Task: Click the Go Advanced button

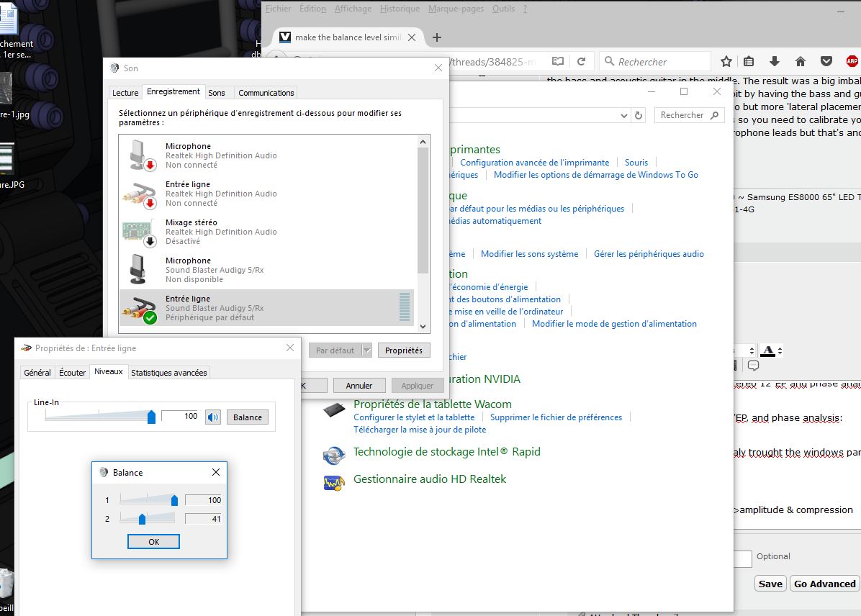Action: coord(824,584)
